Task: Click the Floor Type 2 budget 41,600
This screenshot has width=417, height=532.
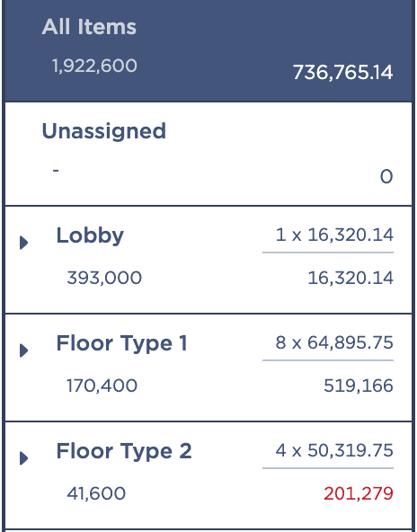Action: point(96,493)
